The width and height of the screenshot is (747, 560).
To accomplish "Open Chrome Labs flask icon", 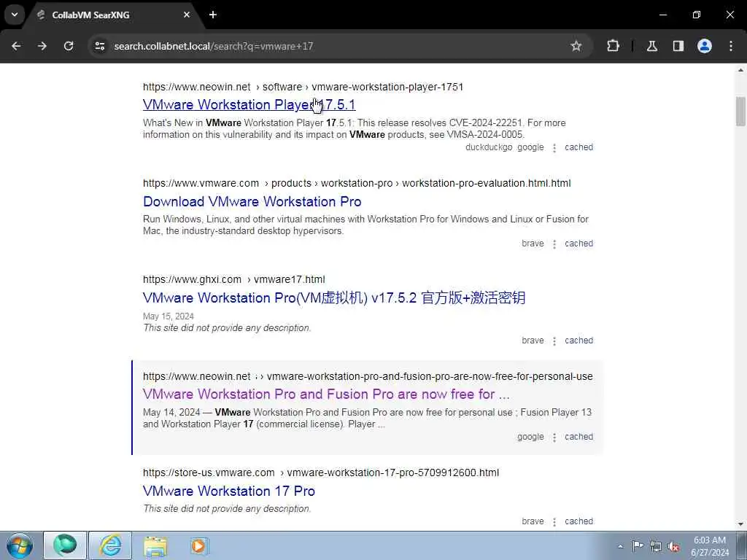I will (x=652, y=46).
